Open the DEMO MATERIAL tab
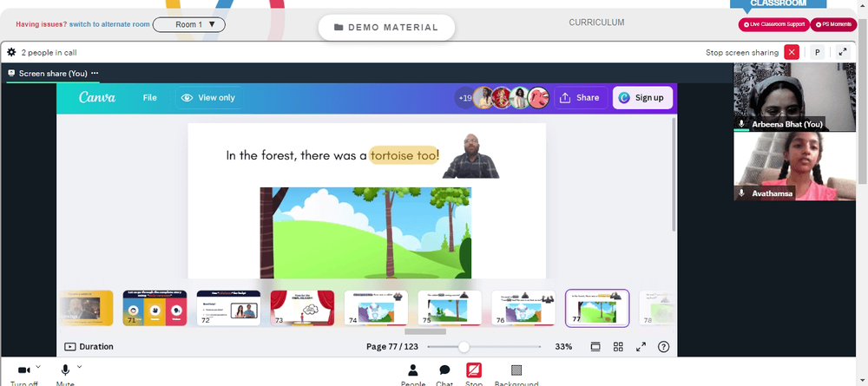This screenshot has height=386, width=868. point(386,27)
